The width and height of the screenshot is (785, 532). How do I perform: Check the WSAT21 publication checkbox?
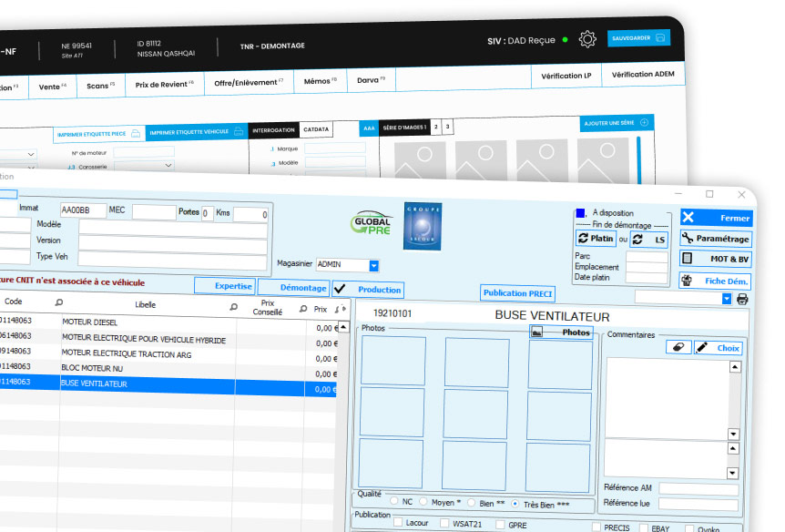(x=444, y=524)
